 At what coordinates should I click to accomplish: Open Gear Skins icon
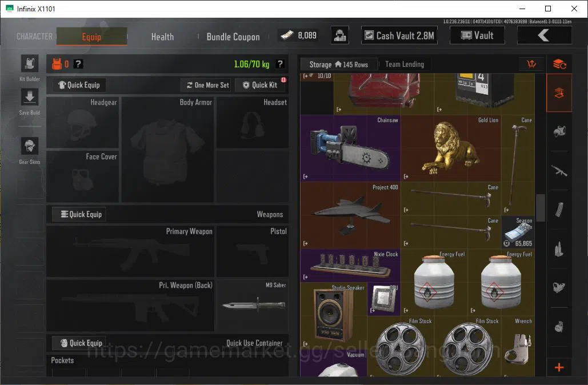tap(30, 146)
